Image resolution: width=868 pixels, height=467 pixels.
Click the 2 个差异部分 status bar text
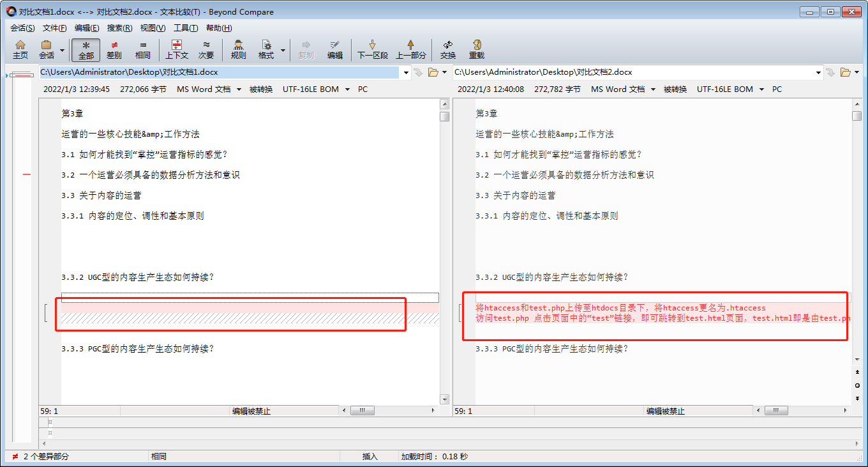[x=46, y=457]
